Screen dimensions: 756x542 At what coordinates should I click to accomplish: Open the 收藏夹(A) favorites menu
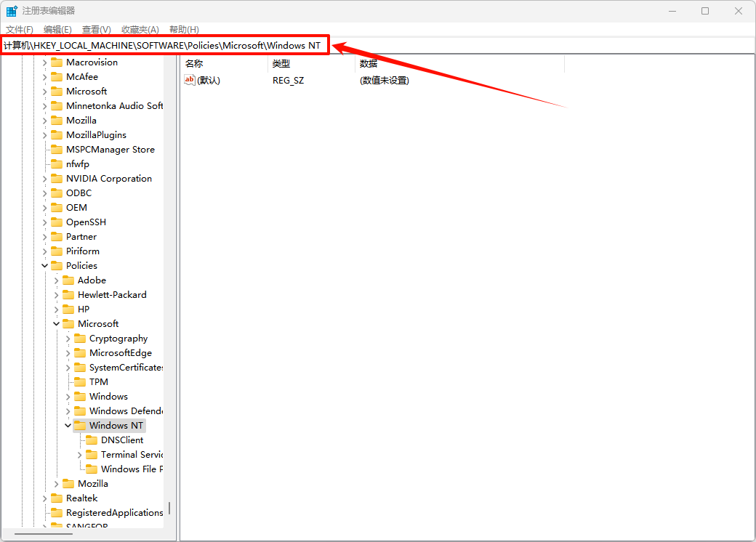[140, 29]
